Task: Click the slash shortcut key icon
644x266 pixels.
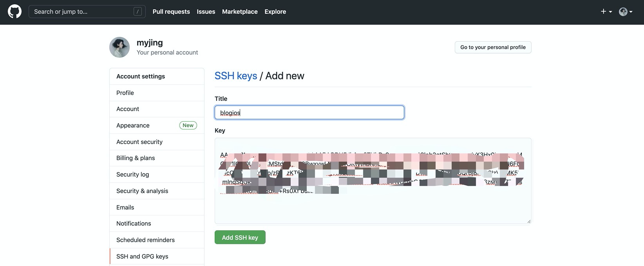Action: pos(137,12)
